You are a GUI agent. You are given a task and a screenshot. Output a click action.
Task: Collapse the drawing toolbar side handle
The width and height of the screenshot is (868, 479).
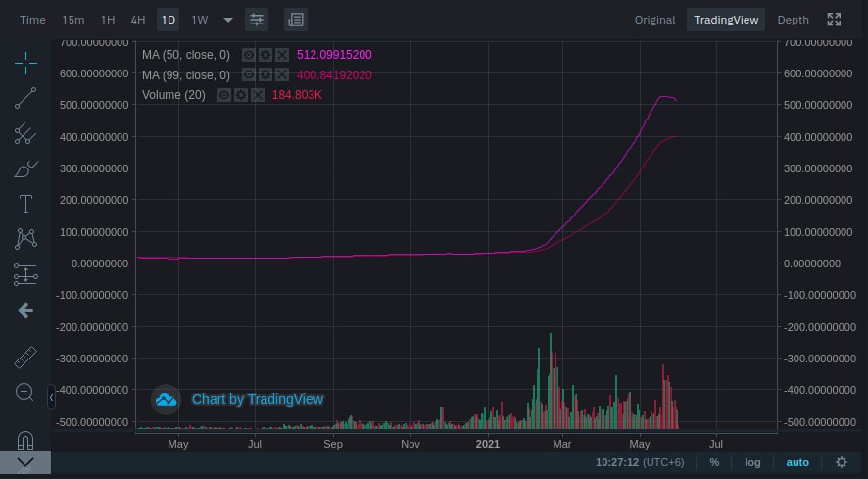pos(51,397)
